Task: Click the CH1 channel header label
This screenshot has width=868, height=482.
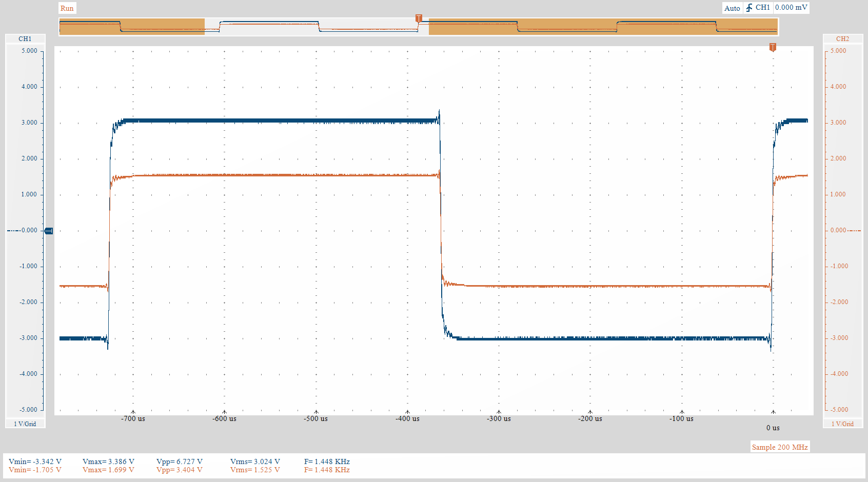Action: tap(25, 39)
